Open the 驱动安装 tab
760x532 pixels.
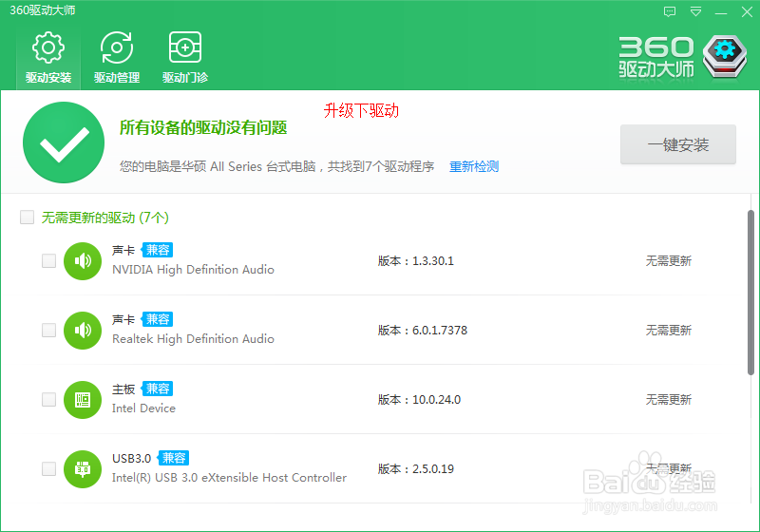tap(48, 57)
